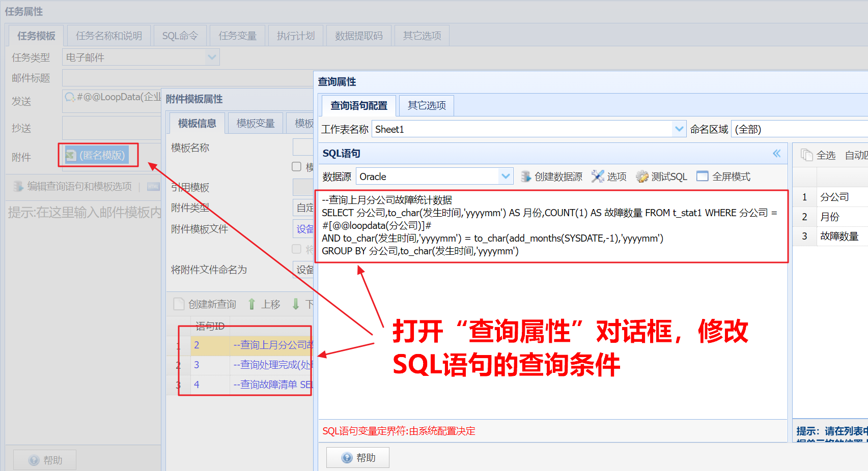Select the 任务模板 tab

[x=36, y=36]
